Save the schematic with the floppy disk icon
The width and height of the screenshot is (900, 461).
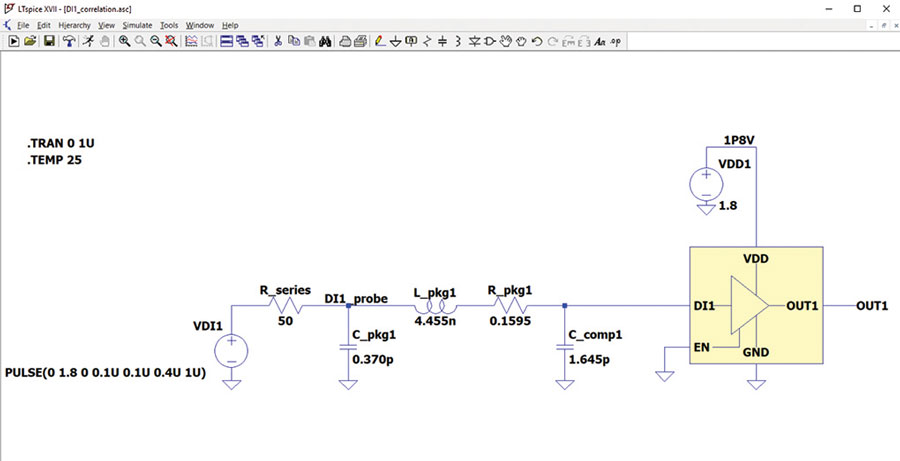[49, 41]
